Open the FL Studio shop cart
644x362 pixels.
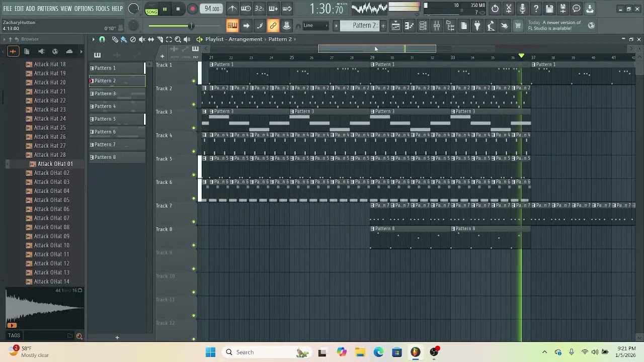point(518,26)
